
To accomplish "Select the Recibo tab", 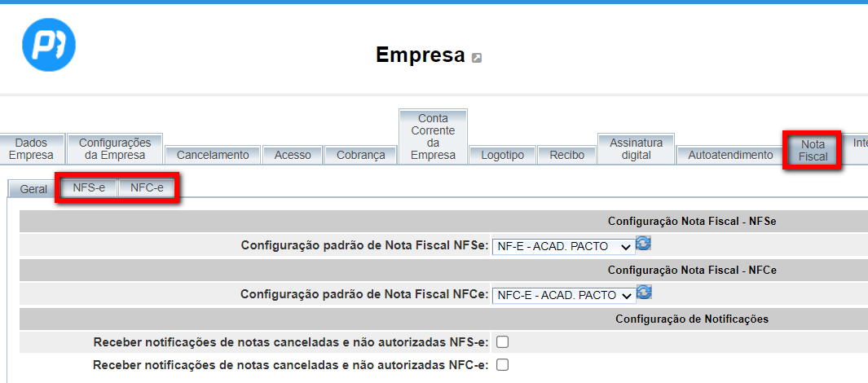I will 566,155.
